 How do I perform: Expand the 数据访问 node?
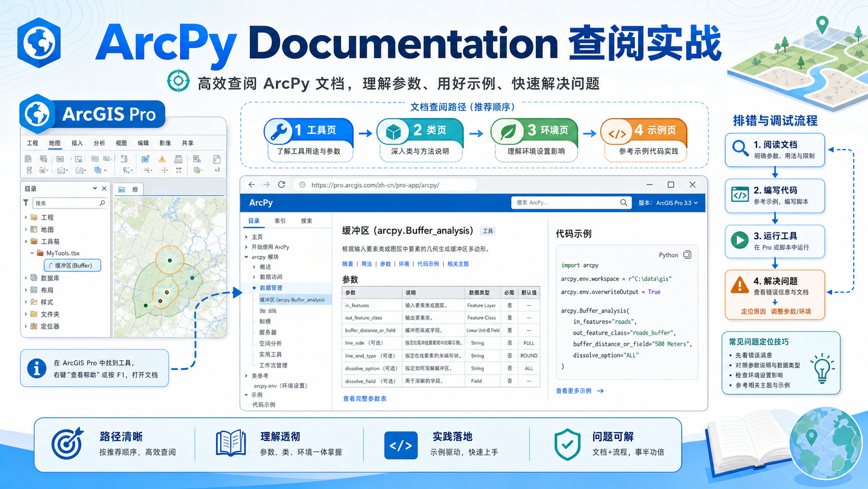[254, 277]
